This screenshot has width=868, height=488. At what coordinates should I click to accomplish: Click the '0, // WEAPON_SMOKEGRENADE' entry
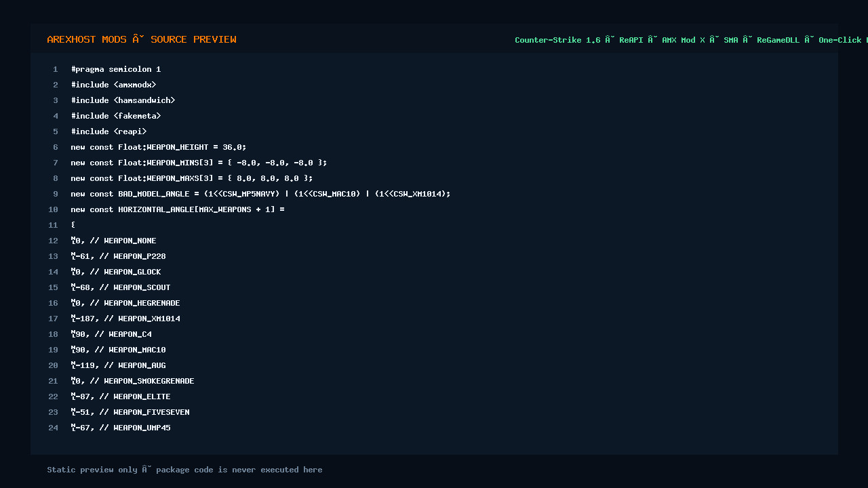[133, 381]
